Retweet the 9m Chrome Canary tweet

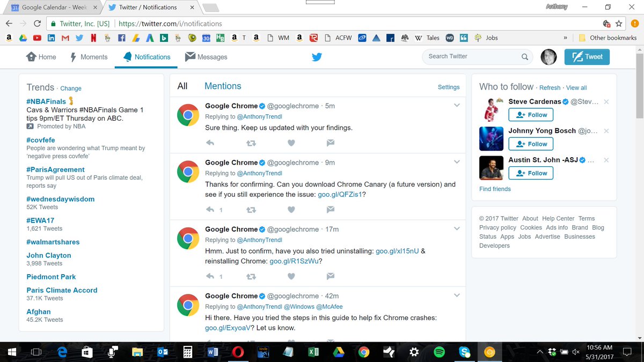pos(251,210)
